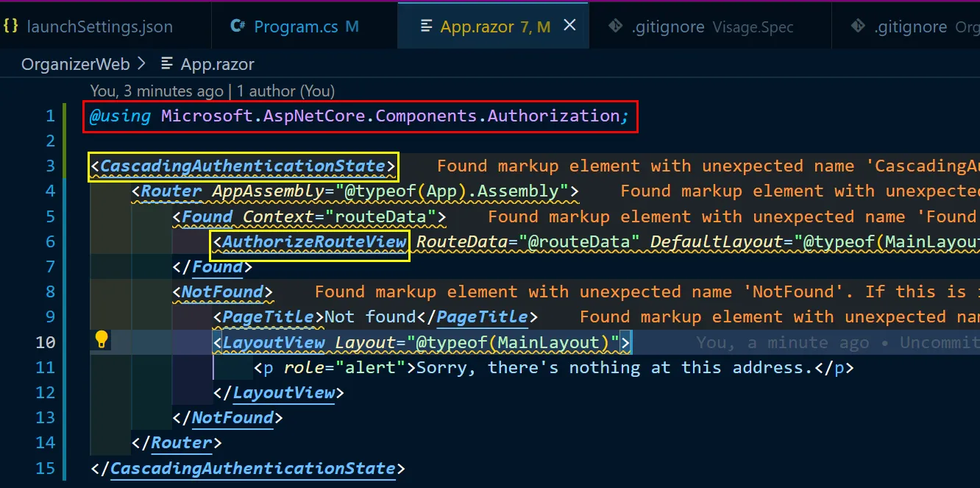This screenshot has width=980, height=488.
Task: Switch to the launchSettings.json tab
Action: 99,27
